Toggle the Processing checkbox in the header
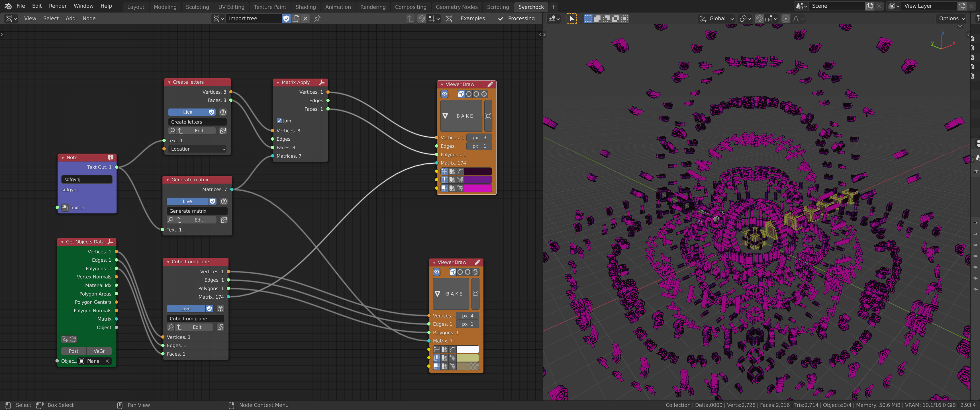Image resolution: width=980 pixels, height=410 pixels. (501, 19)
